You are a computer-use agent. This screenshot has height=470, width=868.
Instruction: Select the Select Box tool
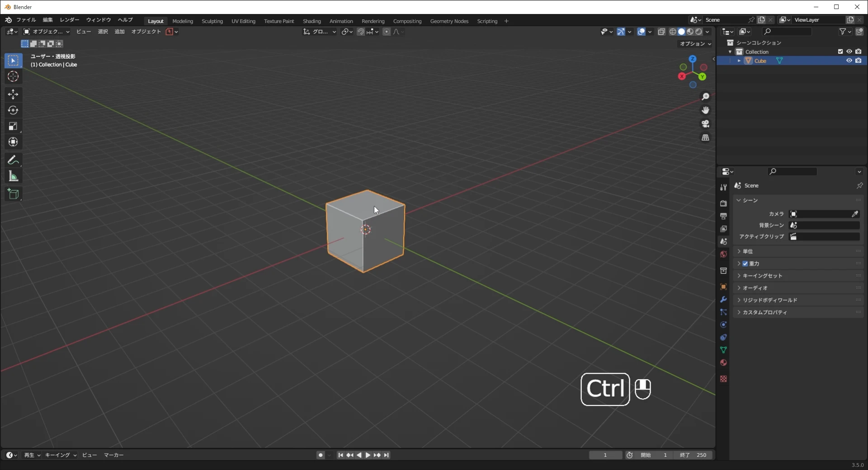point(13,61)
